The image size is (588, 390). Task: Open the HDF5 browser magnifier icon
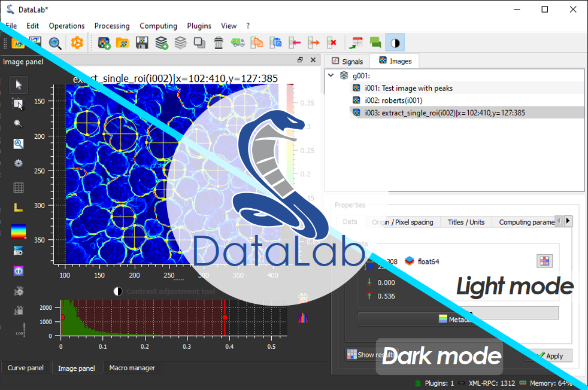coord(55,42)
